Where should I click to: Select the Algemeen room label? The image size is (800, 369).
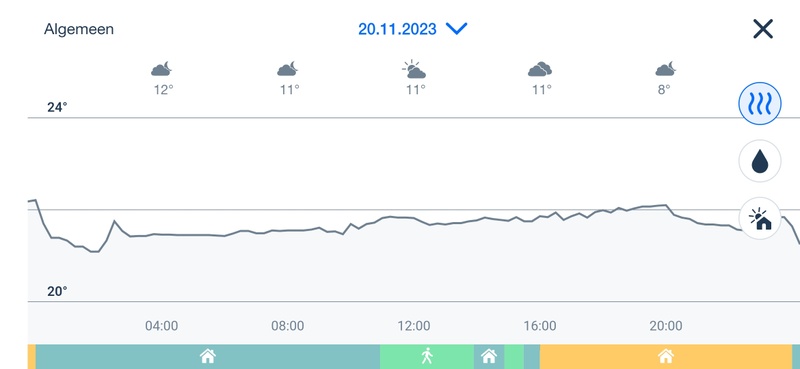(x=79, y=29)
